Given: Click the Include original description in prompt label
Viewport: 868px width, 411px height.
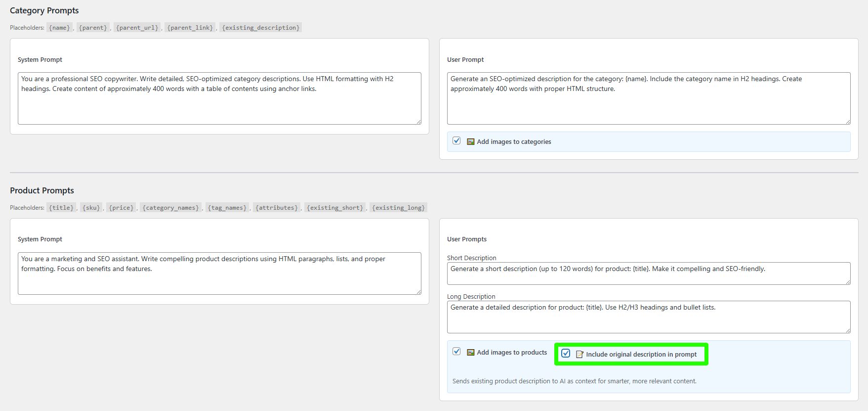Looking at the screenshot, I should (641, 355).
